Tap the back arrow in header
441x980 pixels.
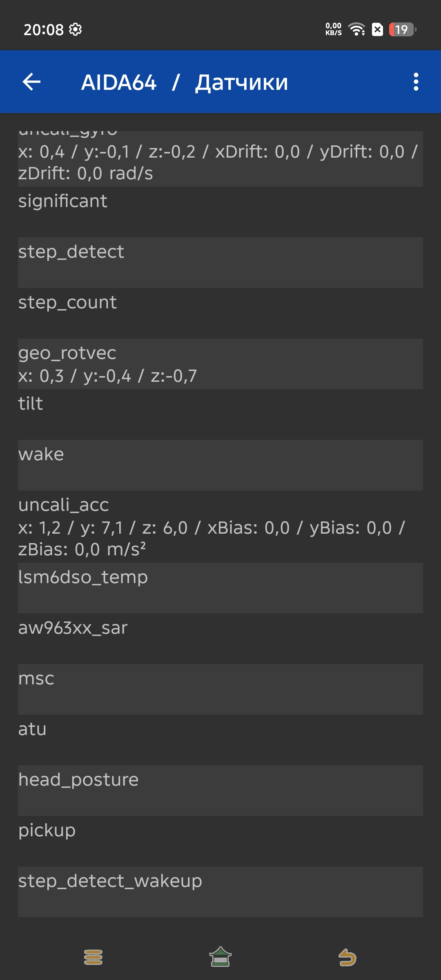click(x=31, y=82)
